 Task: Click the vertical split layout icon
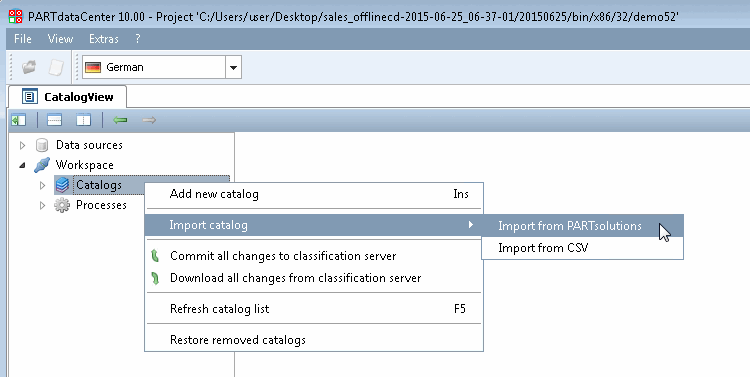[83, 120]
